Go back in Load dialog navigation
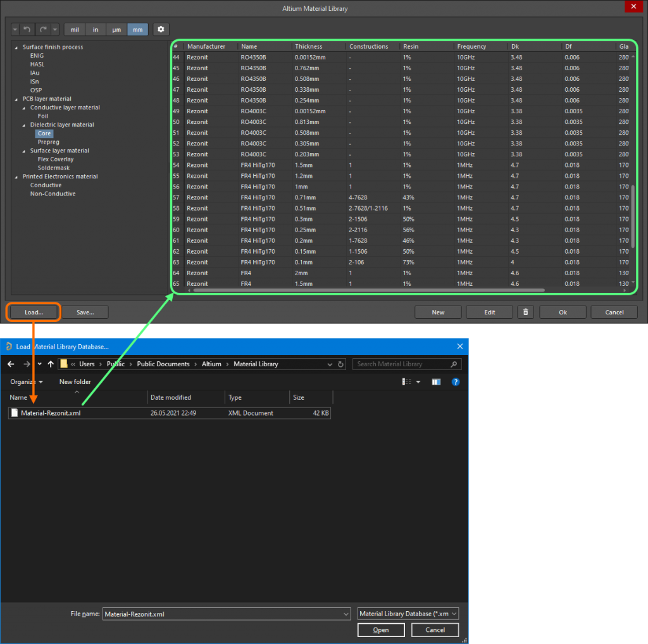The height and width of the screenshot is (644, 648). click(11, 364)
